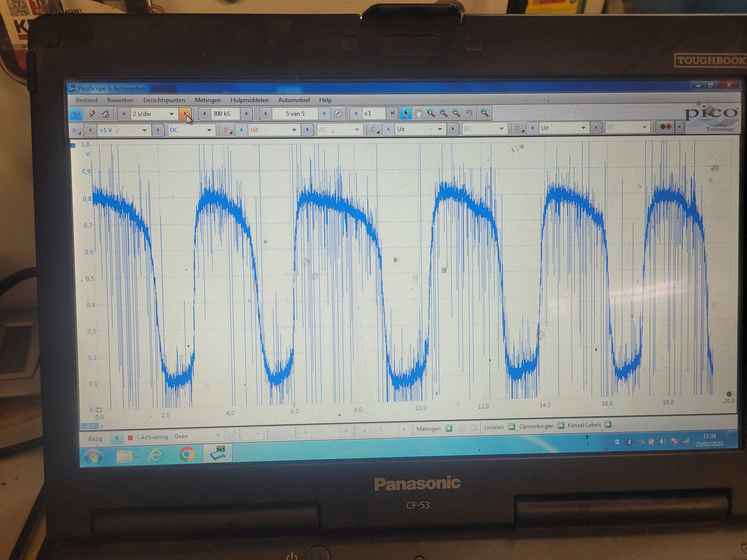The width and height of the screenshot is (747, 560).
Task: Click the zoom-out magnifier tool
Action: pyautogui.click(x=456, y=113)
